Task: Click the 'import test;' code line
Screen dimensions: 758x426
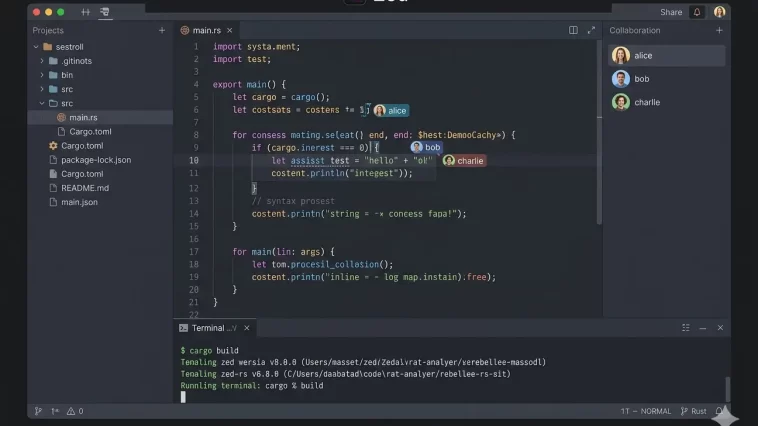Action: click(242, 59)
